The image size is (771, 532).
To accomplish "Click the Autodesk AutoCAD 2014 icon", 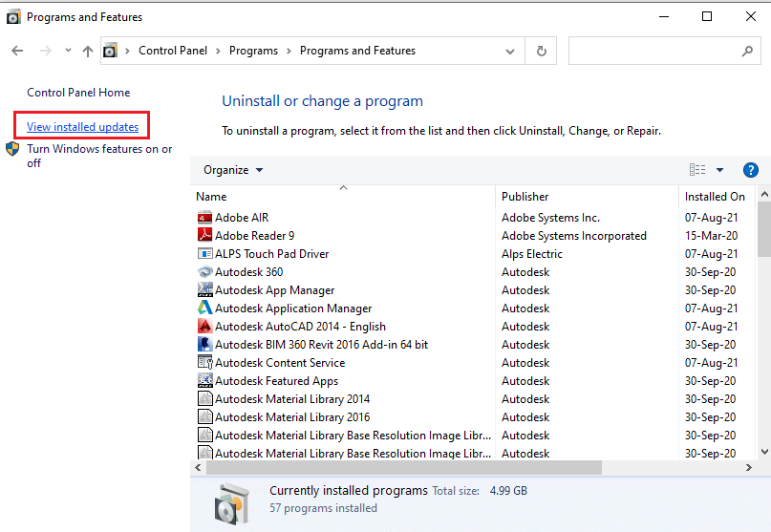I will tap(204, 326).
